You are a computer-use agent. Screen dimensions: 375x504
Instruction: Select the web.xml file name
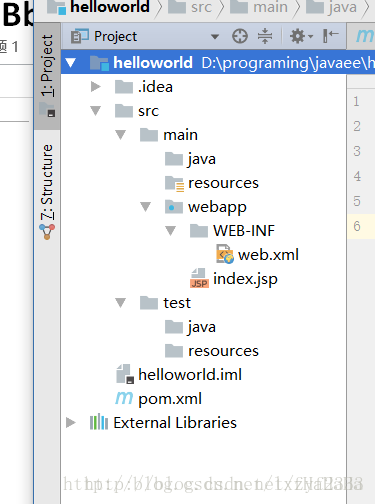pos(268,255)
